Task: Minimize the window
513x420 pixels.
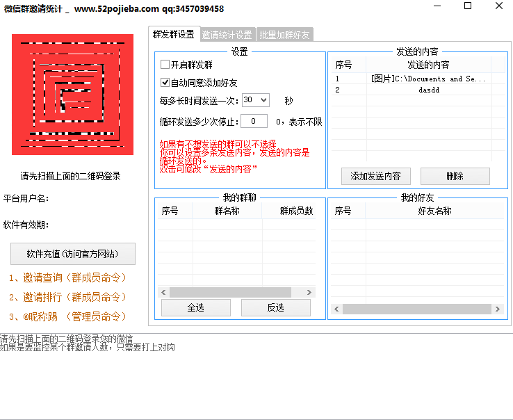Action: [437, 6]
